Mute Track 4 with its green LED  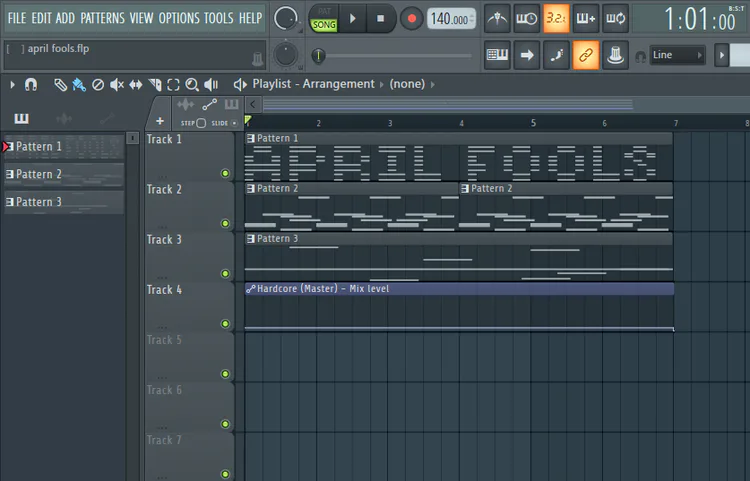pos(225,324)
